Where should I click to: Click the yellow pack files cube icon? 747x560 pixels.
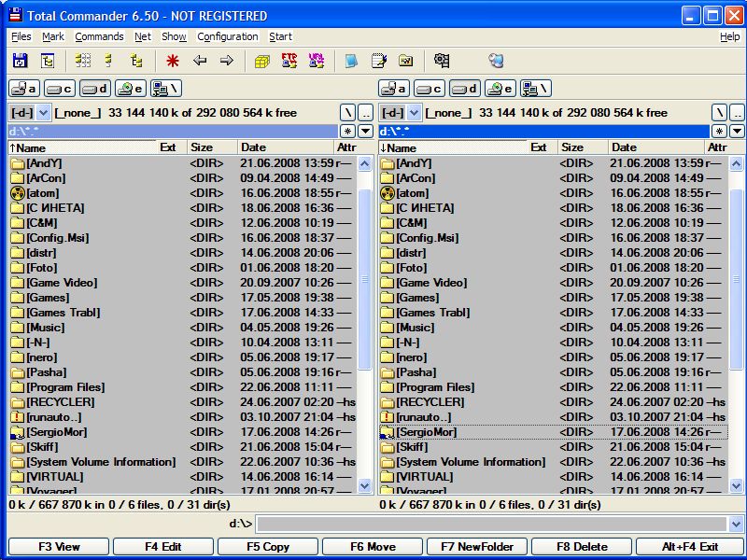(262, 61)
